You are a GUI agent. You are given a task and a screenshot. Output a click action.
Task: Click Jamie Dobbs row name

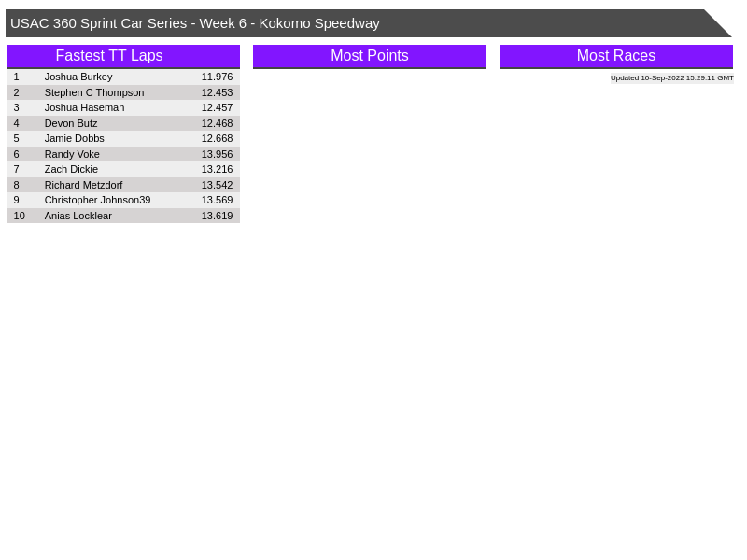click(x=75, y=138)
